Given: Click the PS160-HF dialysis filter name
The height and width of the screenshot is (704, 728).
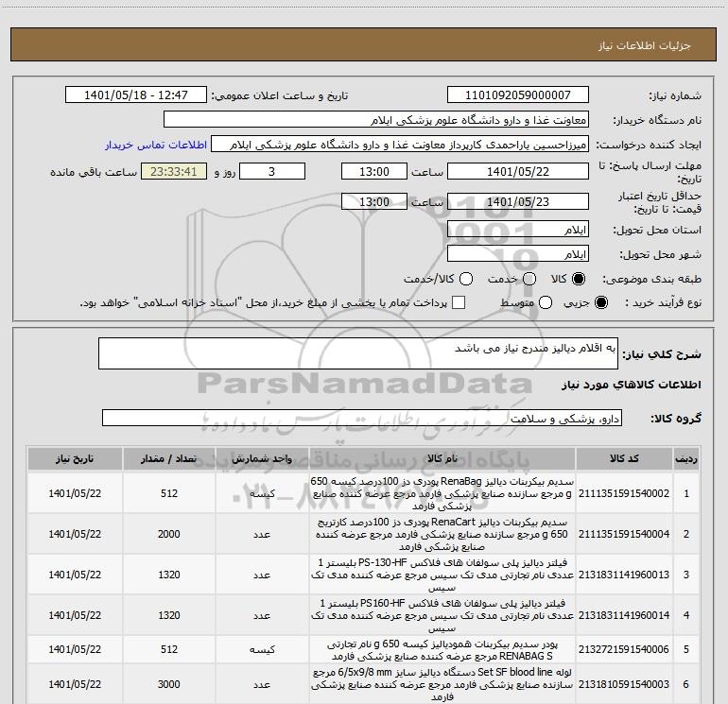Looking at the screenshot, I should 442,615.
